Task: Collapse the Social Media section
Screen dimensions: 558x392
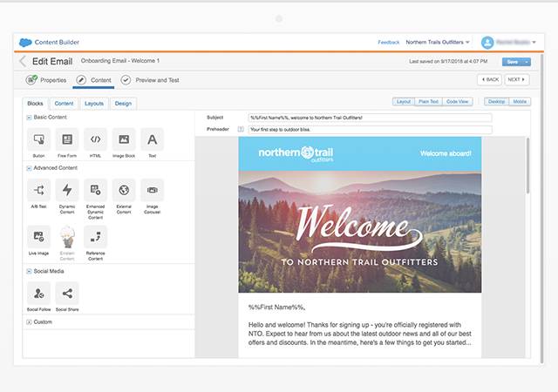Action: coord(29,272)
